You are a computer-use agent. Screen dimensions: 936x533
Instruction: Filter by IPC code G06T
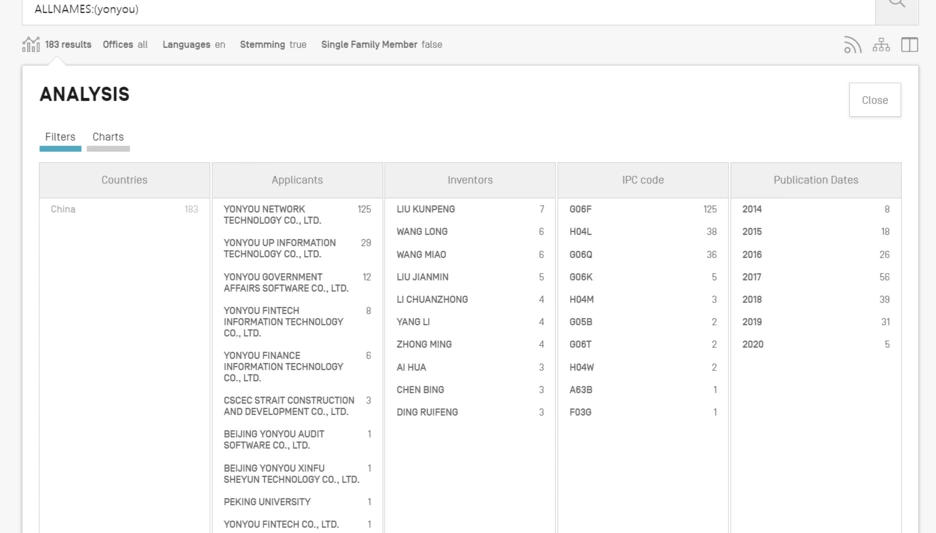click(x=643, y=344)
